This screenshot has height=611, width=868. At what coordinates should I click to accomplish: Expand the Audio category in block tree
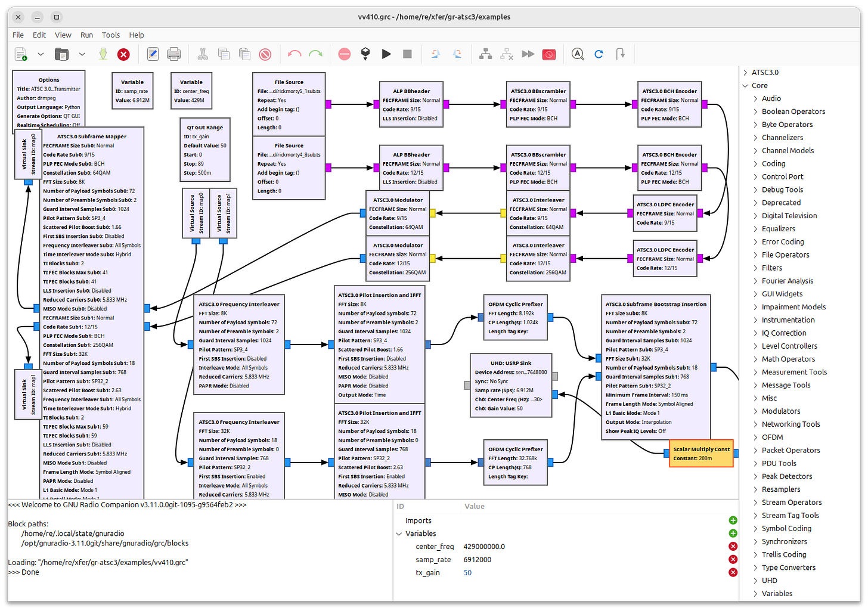[755, 98]
